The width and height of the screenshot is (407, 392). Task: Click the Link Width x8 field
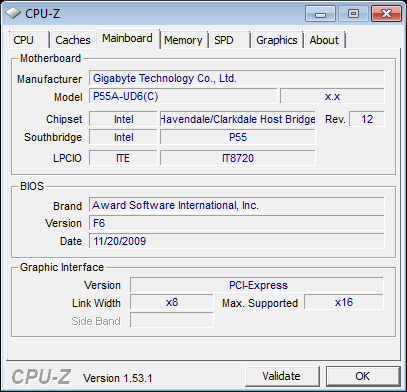[x=172, y=302]
